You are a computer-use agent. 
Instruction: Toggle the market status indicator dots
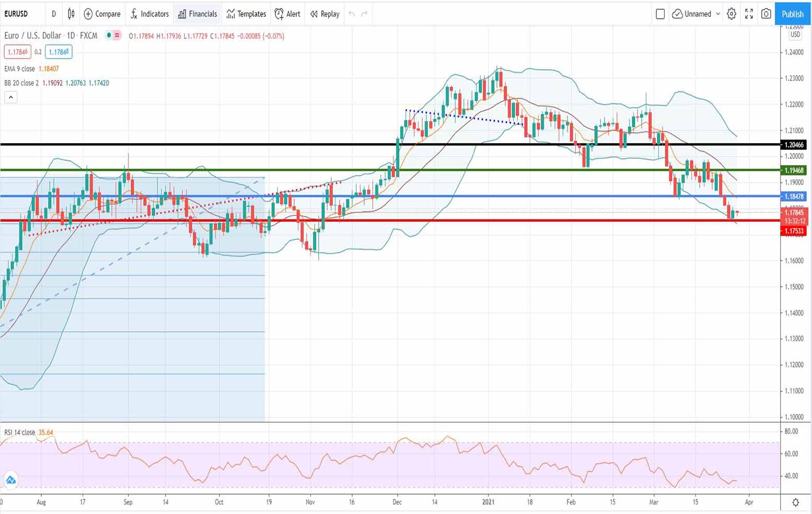coord(113,36)
